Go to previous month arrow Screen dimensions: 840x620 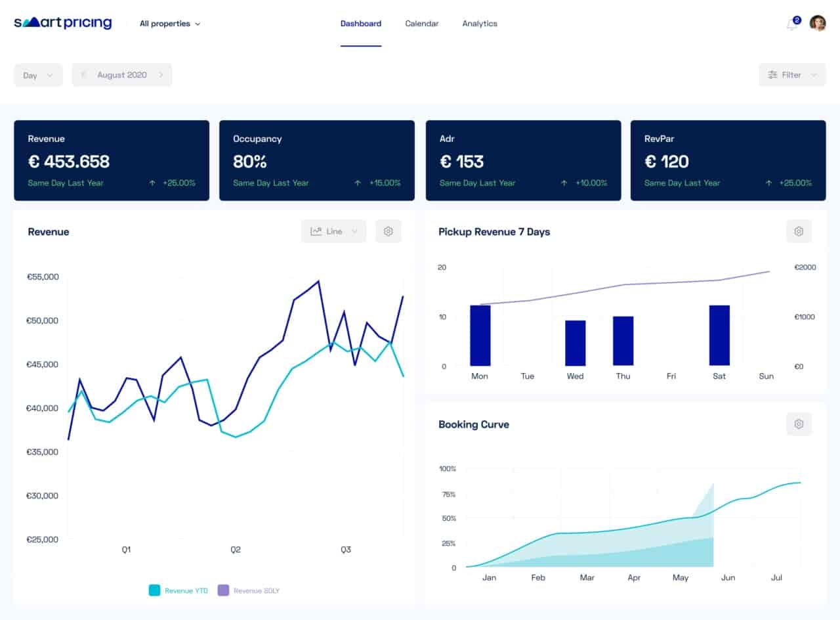click(x=83, y=75)
